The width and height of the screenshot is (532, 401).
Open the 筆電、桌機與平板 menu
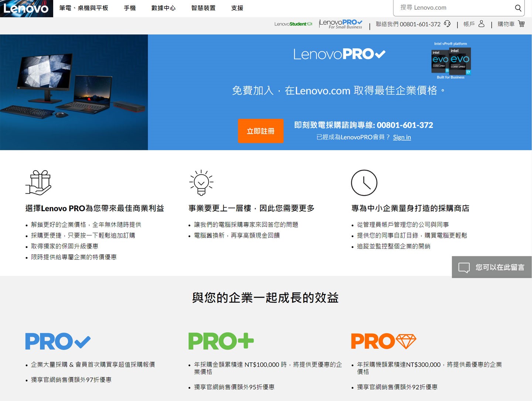pos(83,8)
